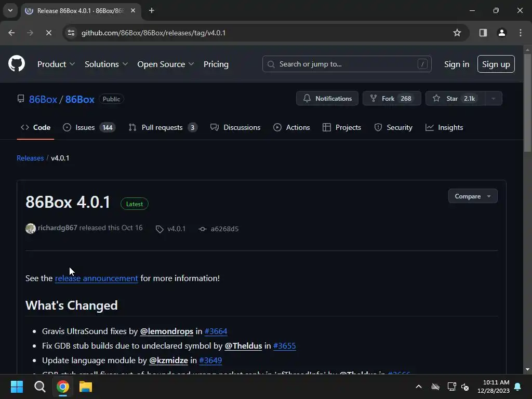532x399 pixels.
Task: Expand the Solutions menu
Action: click(x=106, y=64)
